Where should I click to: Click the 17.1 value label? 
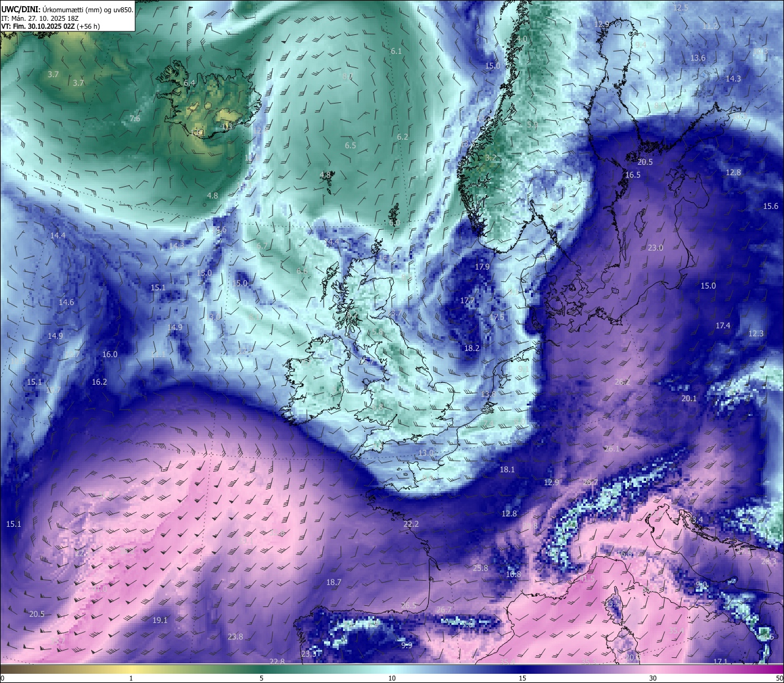720,662
